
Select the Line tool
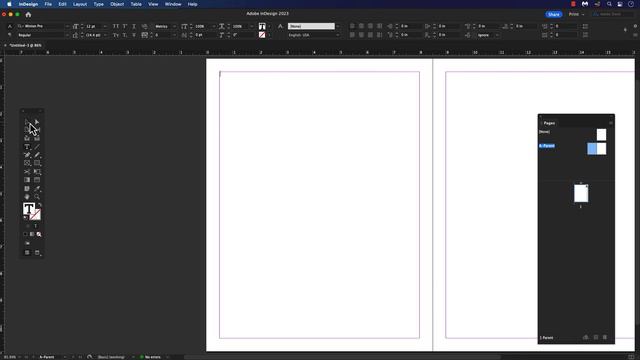(x=37, y=147)
